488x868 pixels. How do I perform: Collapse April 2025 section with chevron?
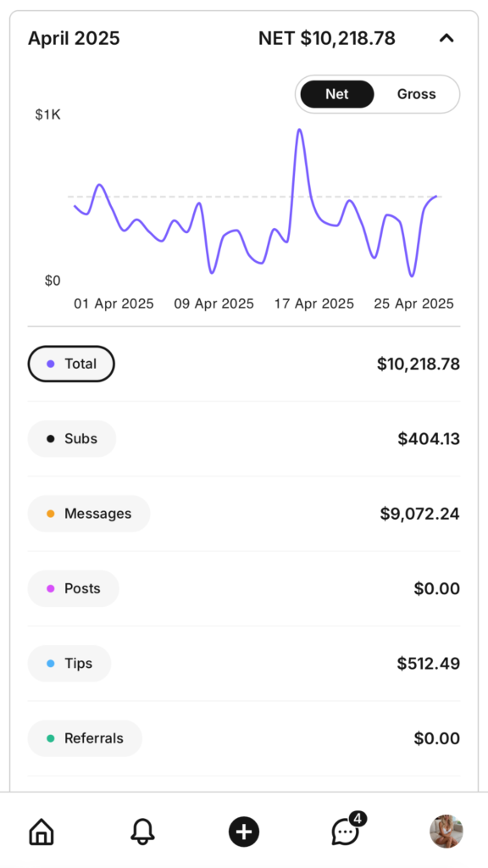(x=446, y=38)
